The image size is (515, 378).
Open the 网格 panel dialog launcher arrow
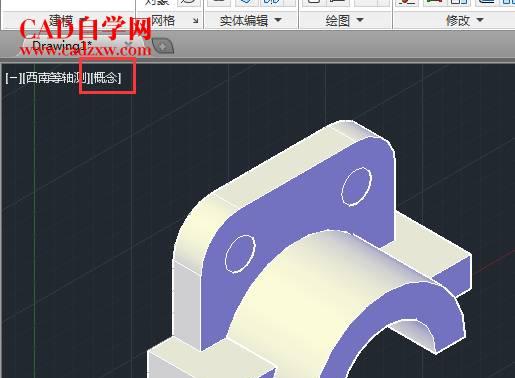point(196,21)
